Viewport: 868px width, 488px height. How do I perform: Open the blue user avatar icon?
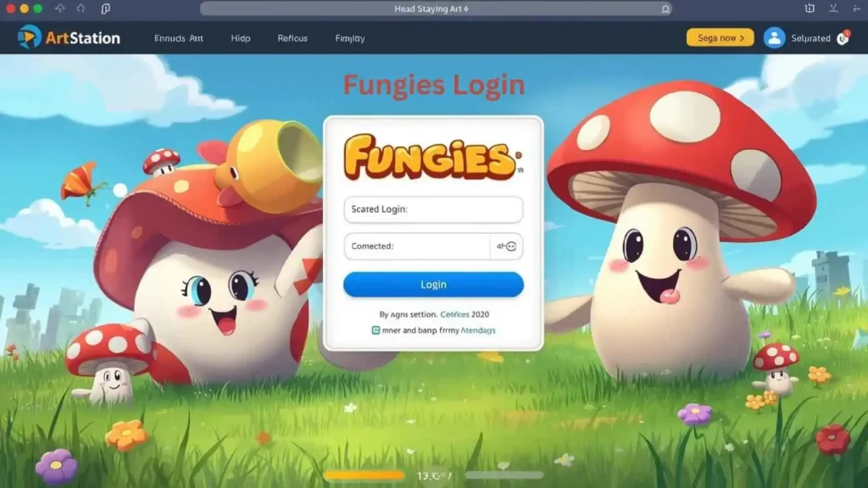[774, 37]
